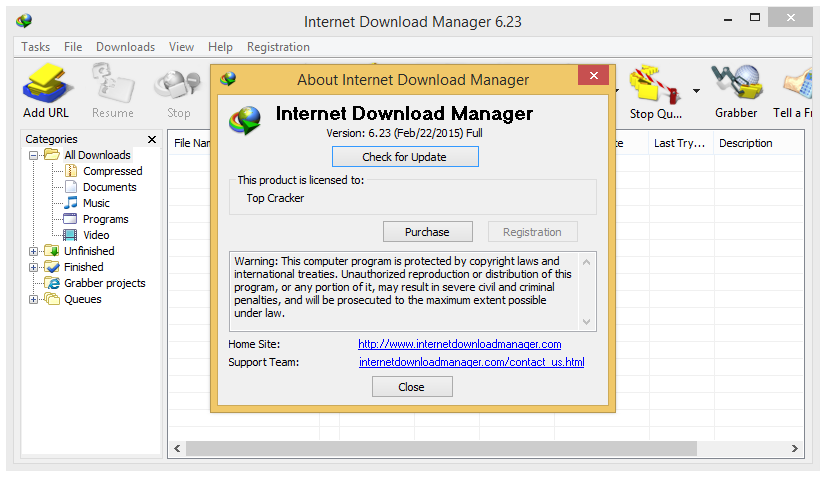Click the Stop Queue toolbar icon
Screen dimensions: 827x479
[x=655, y=84]
